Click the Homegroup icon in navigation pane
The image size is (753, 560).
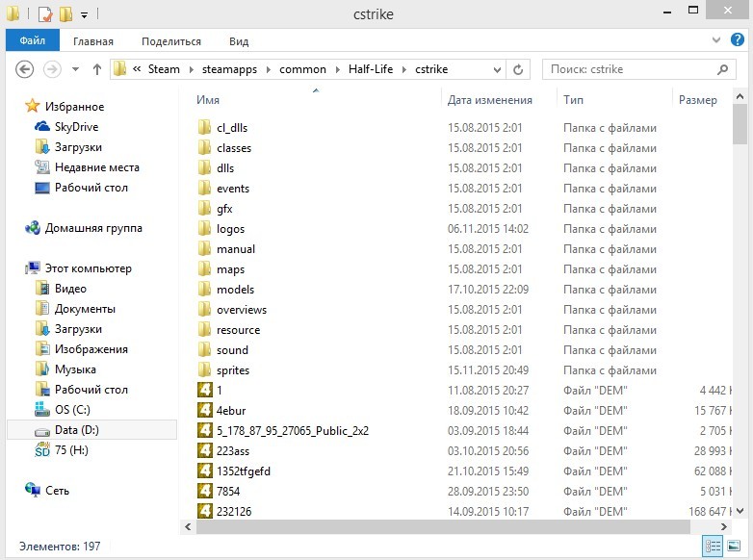pyautogui.click(x=34, y=228)
